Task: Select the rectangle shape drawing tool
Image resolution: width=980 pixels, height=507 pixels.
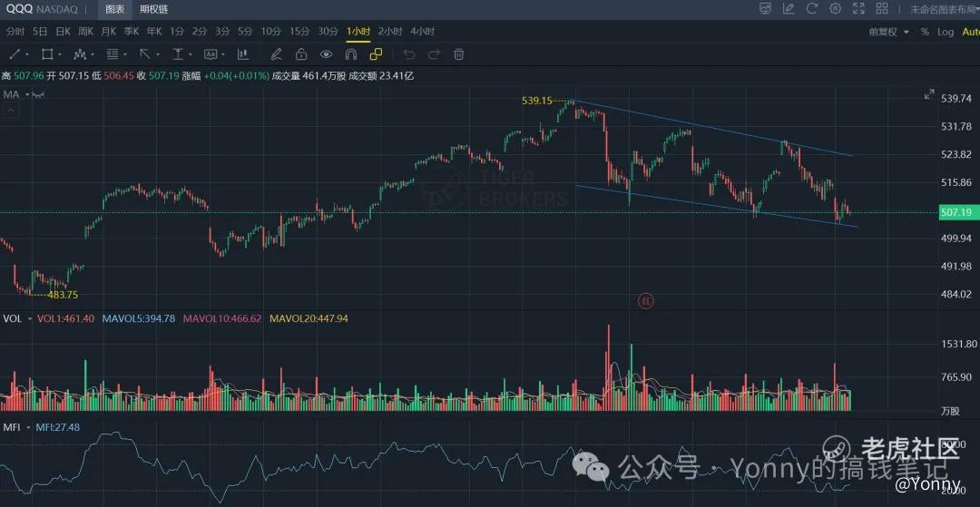Action: click(46, 54)
